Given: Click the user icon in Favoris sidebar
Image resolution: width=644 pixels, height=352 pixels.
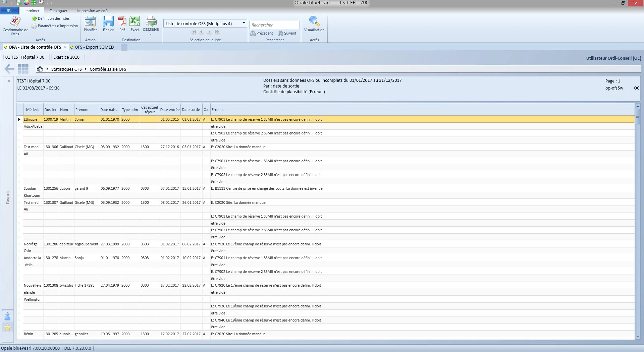Looking at the screenshot, I should click(7, 316).
